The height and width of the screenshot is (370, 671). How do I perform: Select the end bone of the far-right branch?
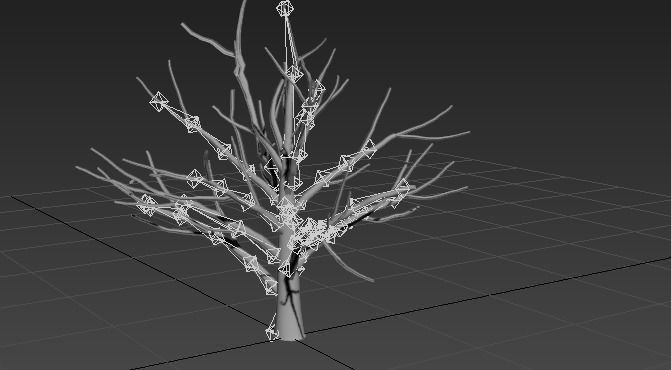pyautogui.click(x=403, y=187)
